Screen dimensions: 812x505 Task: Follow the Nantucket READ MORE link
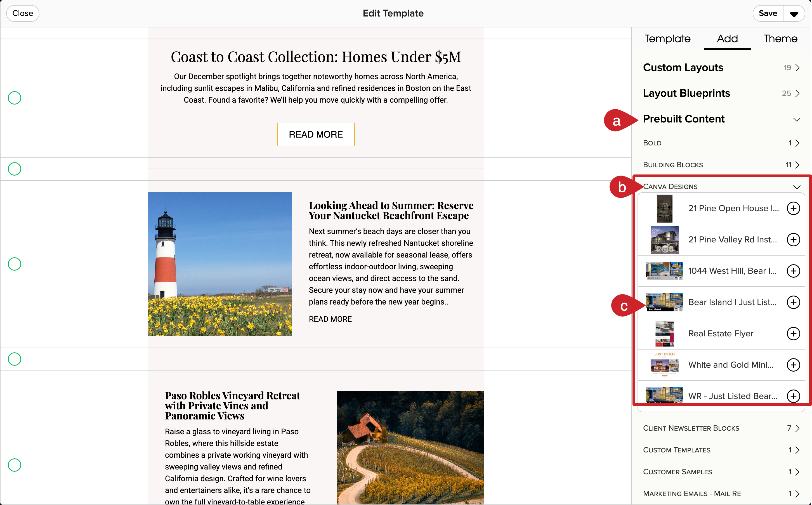click(330, 319)
